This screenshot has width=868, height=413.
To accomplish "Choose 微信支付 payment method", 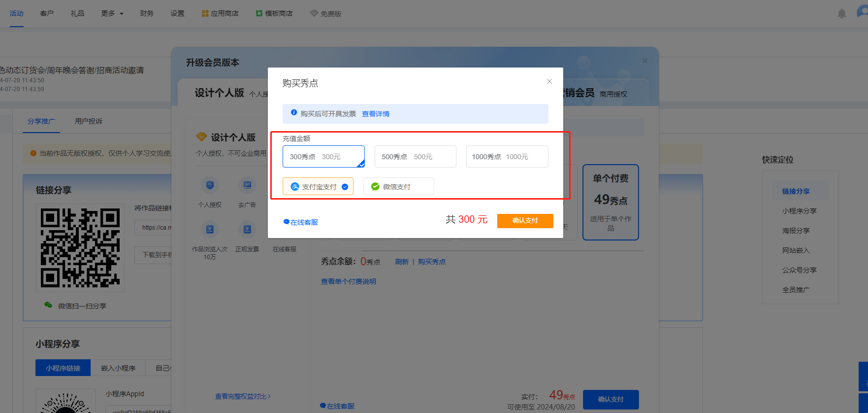I will [x=399, y=187].
